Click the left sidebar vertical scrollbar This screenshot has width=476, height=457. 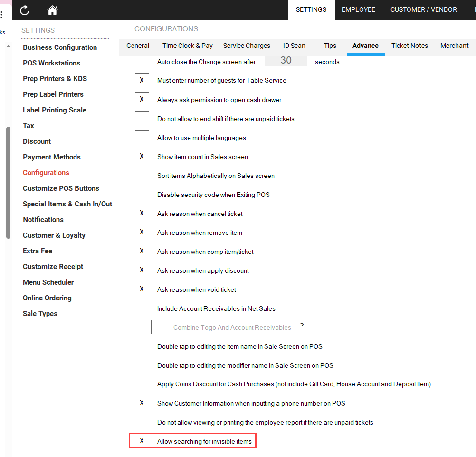8,183
